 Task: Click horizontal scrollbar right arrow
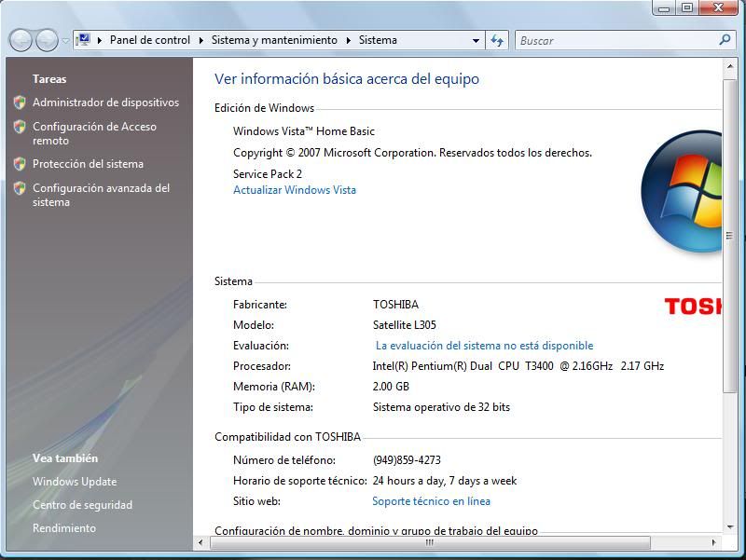(713, 542)
